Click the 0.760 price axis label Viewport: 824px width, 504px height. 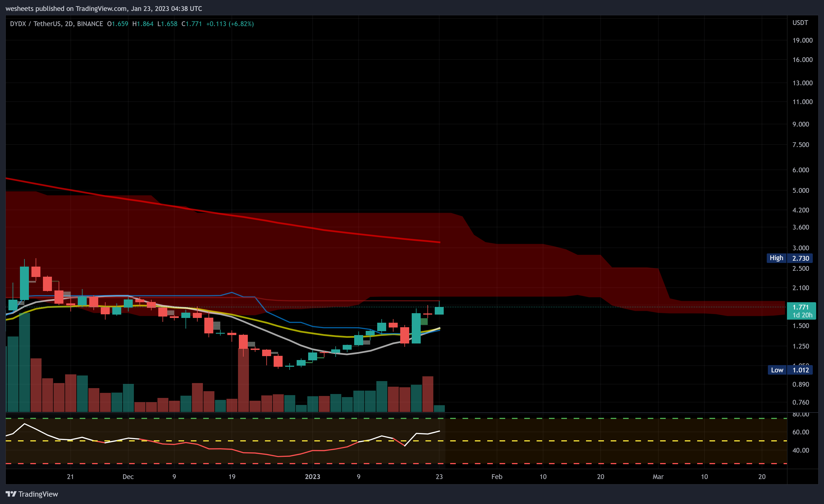click(x=801, y=402)
